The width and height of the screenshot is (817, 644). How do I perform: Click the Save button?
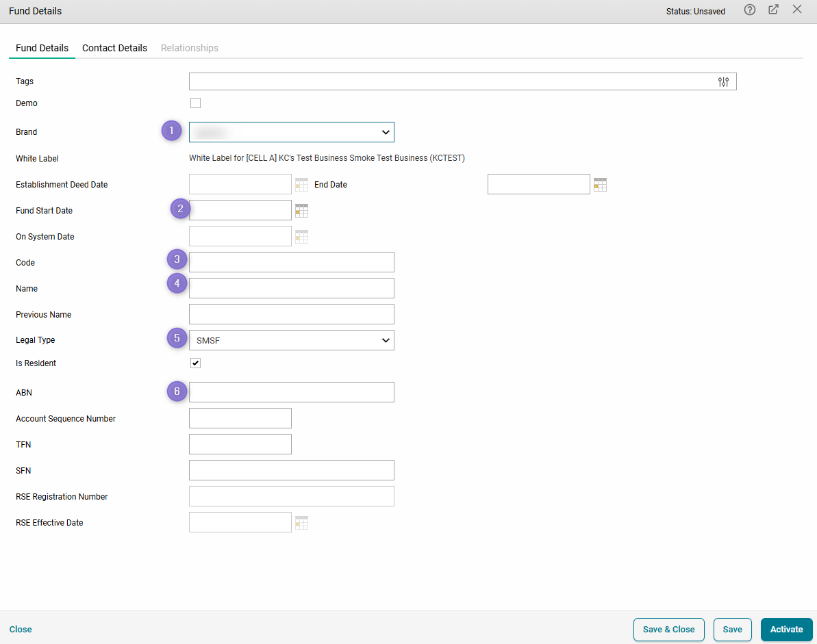click(732, 630)
